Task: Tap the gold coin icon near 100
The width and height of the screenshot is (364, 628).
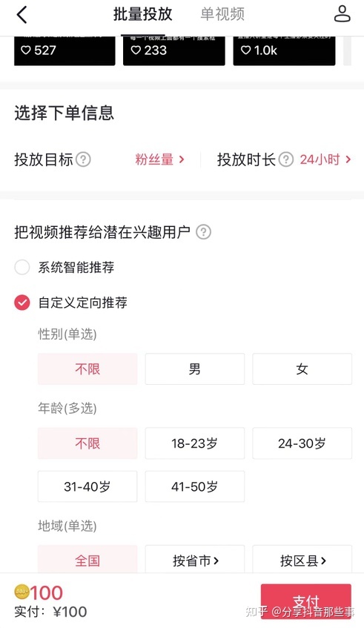Action: (22, 591)
